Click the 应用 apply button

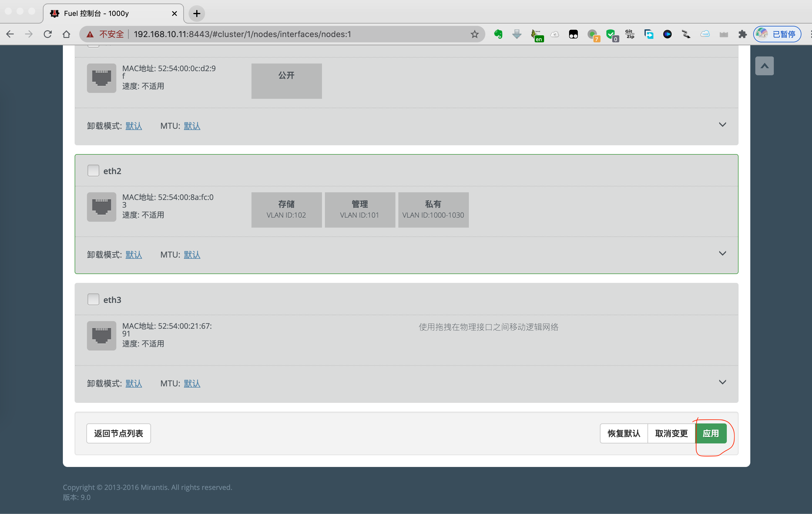711,433
